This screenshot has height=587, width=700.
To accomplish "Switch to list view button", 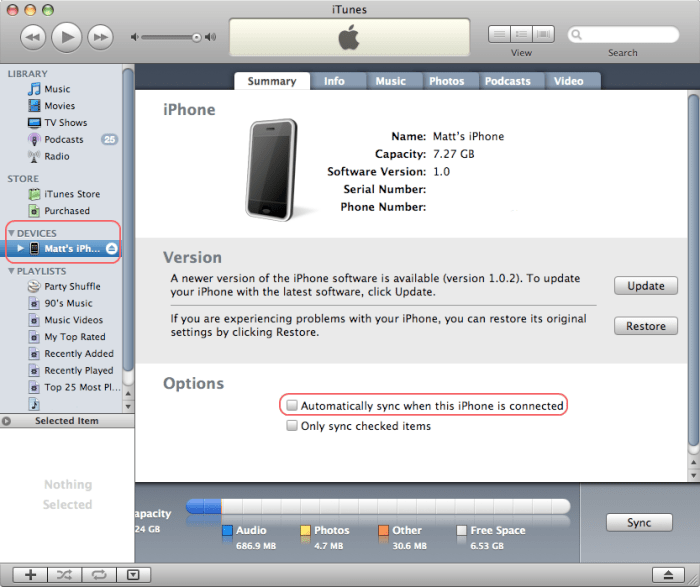I will pyautogui.click(x=500, y=34).
